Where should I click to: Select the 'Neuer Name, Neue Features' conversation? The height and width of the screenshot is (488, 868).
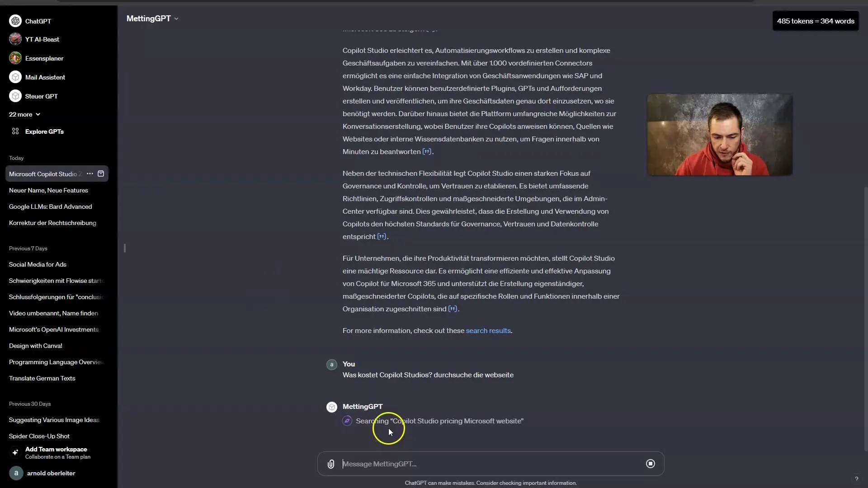48,190
